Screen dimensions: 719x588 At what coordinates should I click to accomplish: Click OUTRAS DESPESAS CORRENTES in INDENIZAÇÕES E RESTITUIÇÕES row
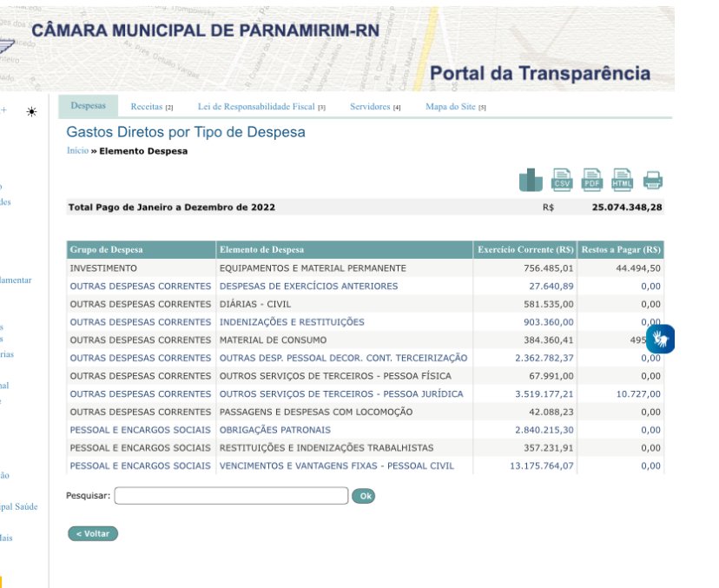click(x=141, y=322)
